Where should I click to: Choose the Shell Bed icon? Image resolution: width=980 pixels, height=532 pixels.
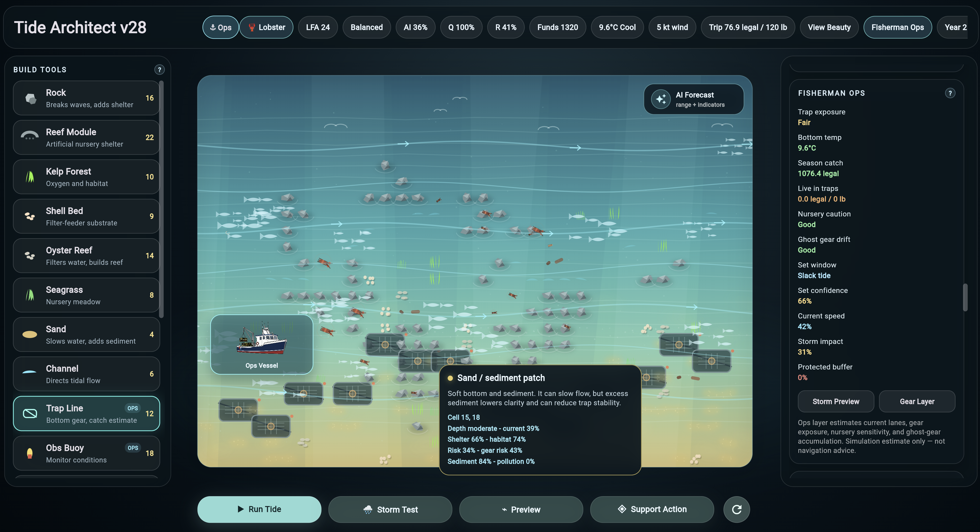pos(30,216)
